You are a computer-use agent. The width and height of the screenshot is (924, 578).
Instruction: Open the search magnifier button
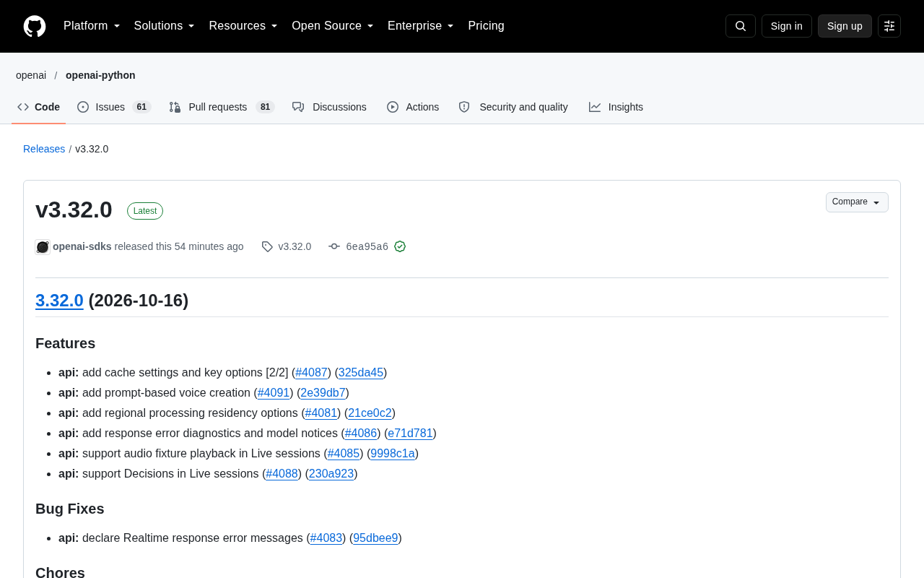pyautogui.click(x=741, y=26)
